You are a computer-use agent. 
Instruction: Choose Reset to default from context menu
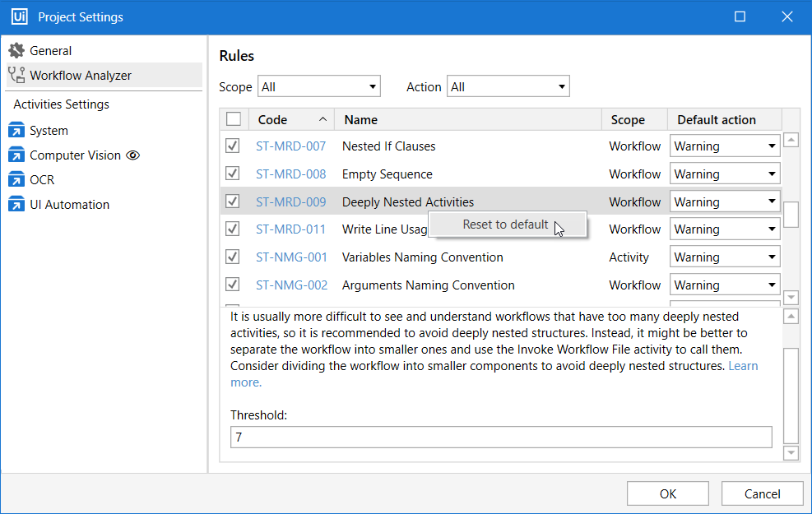tap(505, 225)
